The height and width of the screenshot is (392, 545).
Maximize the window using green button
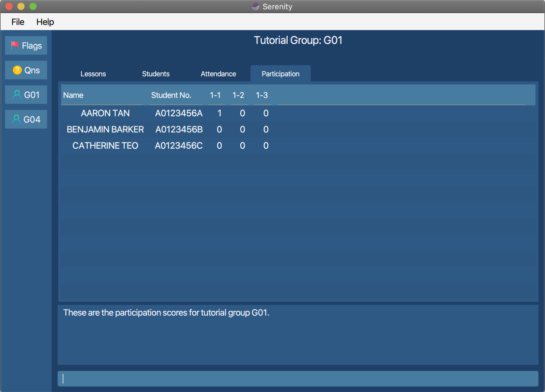click(x=33, y=6)
